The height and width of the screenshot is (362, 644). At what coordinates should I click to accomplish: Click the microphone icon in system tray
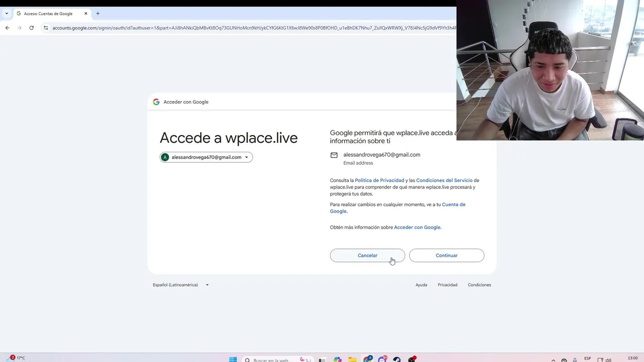pyautogui.click(x=575, y=360)
